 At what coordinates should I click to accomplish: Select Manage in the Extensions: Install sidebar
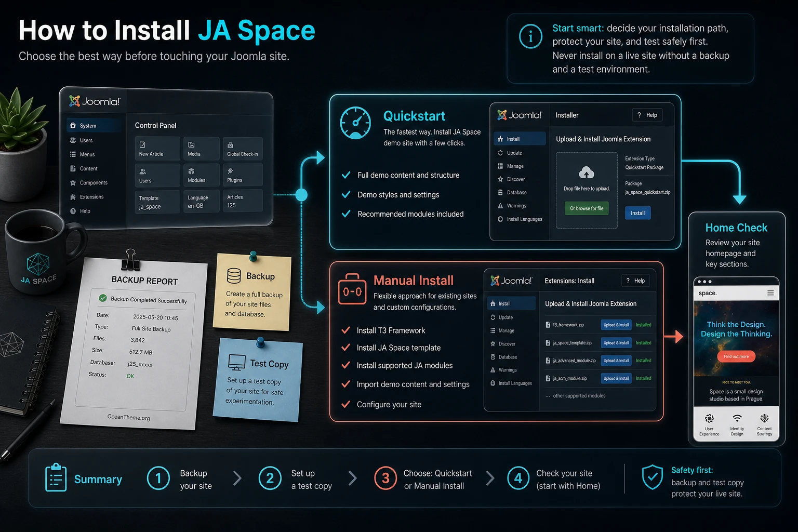[502, 330]
